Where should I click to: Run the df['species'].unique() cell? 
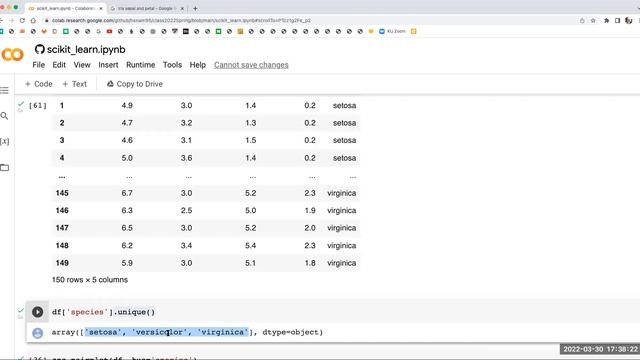[x=38, y=312]
